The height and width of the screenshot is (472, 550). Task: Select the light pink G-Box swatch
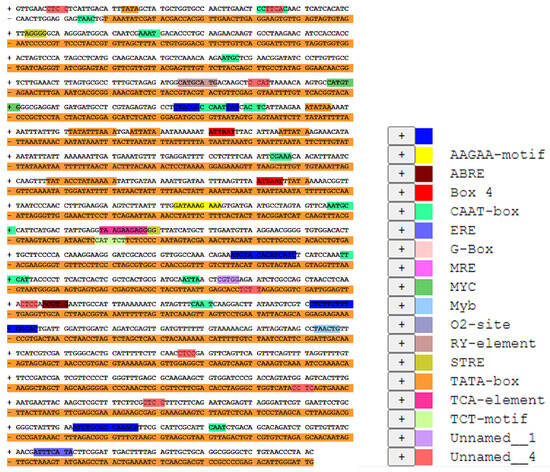(424, 250)
